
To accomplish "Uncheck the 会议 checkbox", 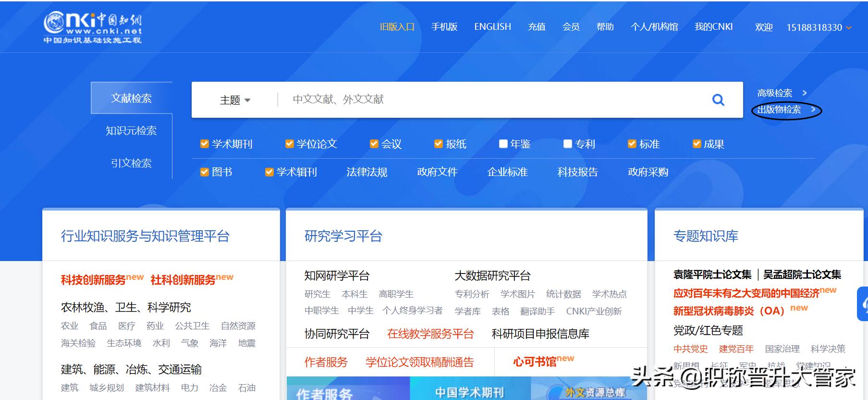I will (374, 144).
